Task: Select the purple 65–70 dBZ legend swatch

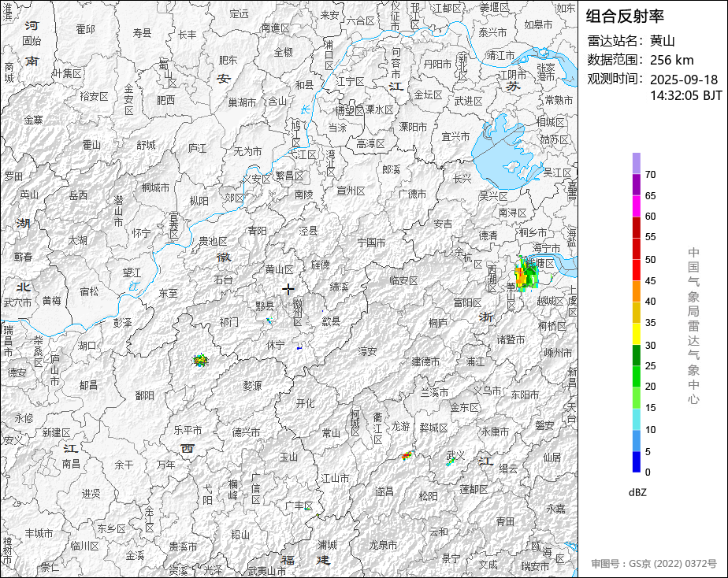Action: tap(636, 184)
